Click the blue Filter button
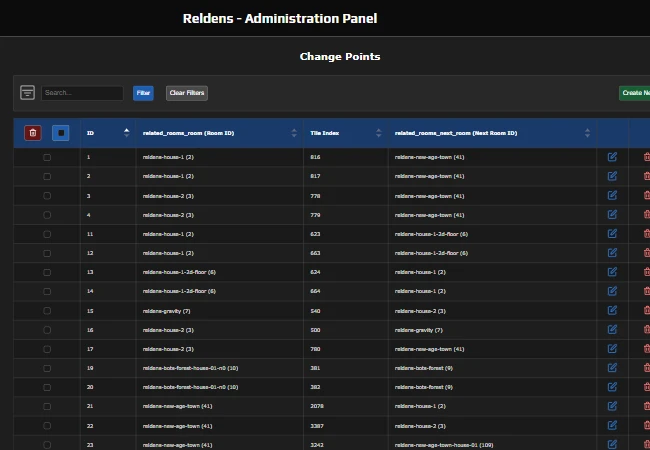This screenshot has width=650, height=450. coord(143,93)
